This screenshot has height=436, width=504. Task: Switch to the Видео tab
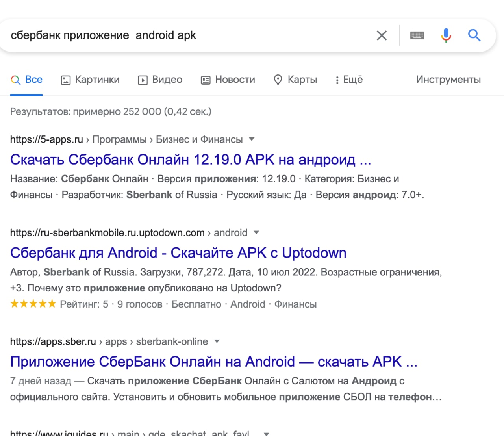(x=160, y=80)
